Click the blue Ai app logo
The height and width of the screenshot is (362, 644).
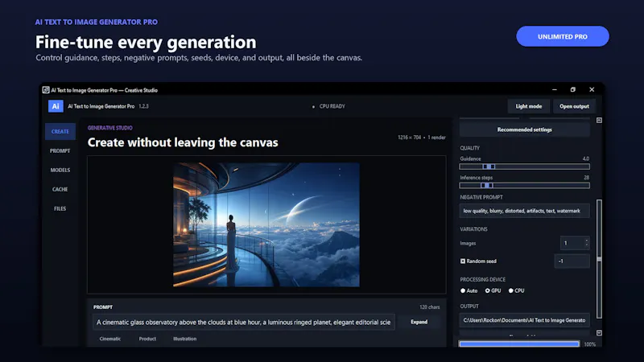(56, 106)
